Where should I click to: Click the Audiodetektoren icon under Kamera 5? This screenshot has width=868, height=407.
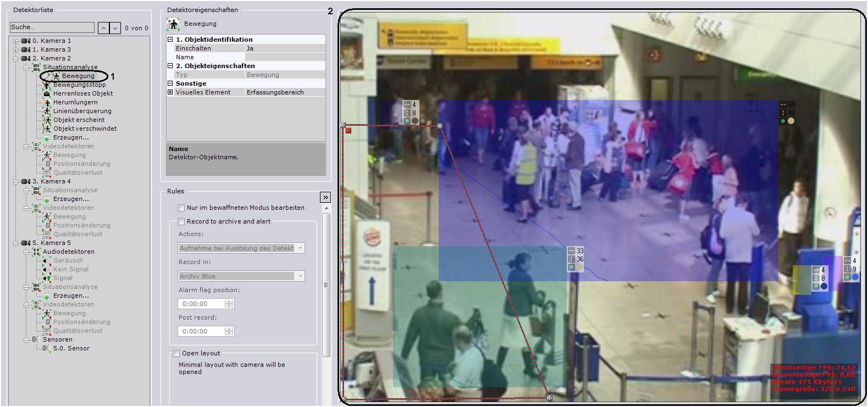[36, 252]
